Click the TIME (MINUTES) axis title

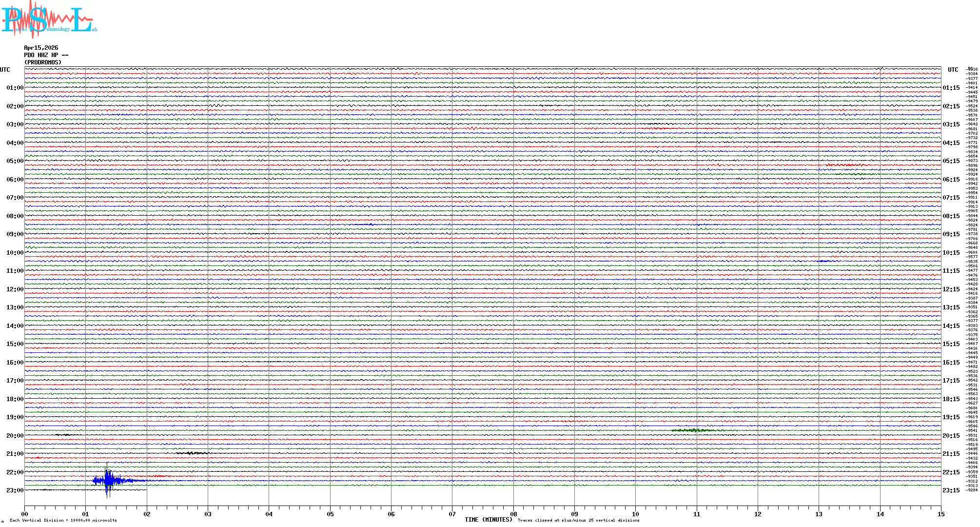[488, 520]
